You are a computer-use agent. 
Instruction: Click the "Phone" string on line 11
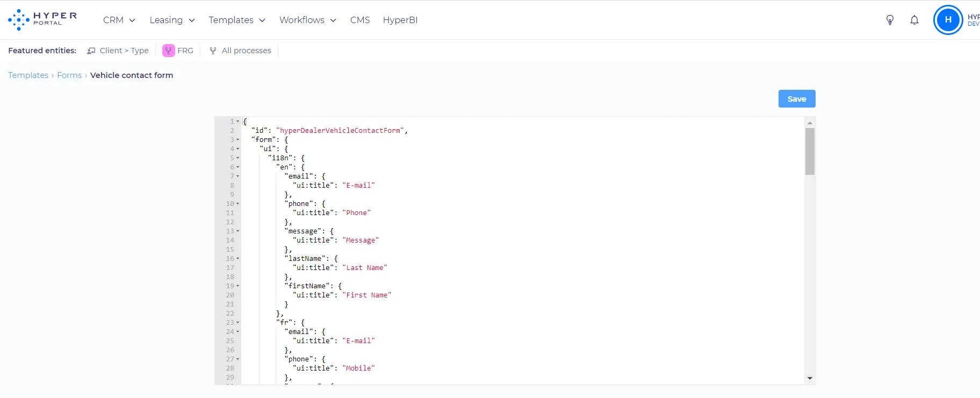pos(357,213)
